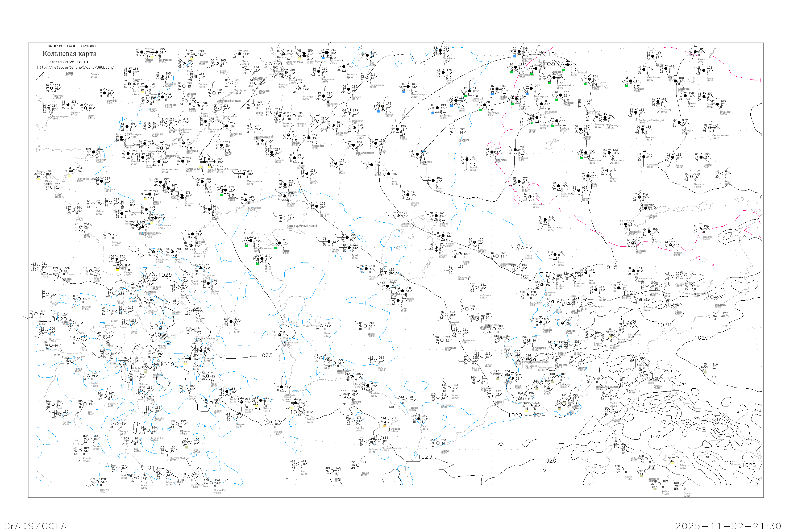
Task: Click the Ташкент station name label
Action: 570,331
